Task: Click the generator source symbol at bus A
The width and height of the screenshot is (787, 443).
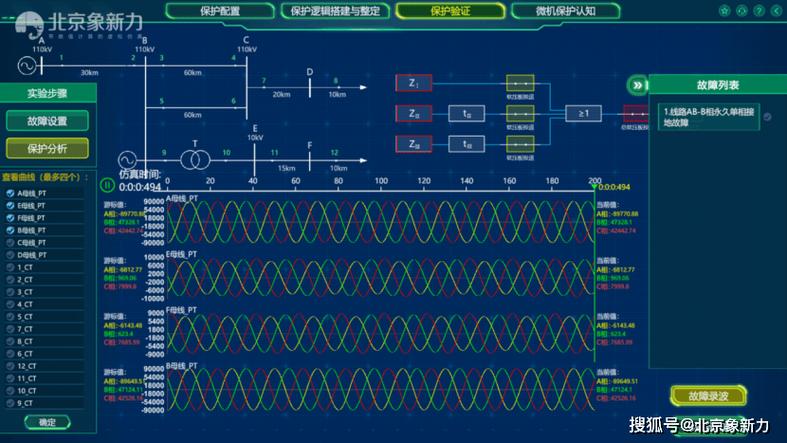Action: 27,66
